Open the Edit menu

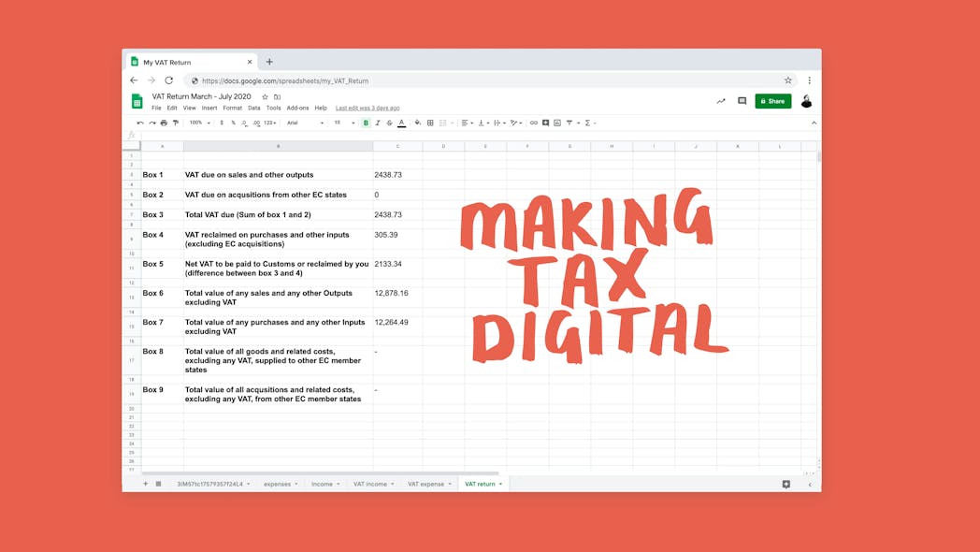point(172,109)
